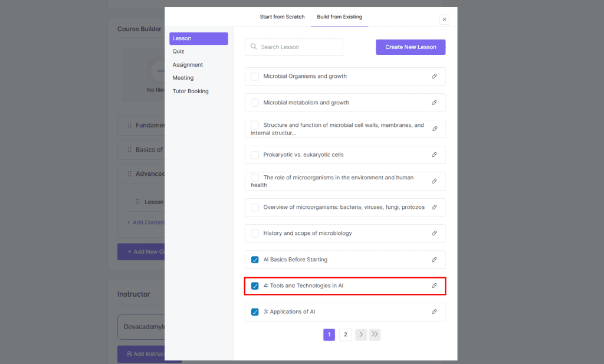The image size is (604, 364).
Task: Click link icon for History and scope of microbiology
Action: click(434, 233)
